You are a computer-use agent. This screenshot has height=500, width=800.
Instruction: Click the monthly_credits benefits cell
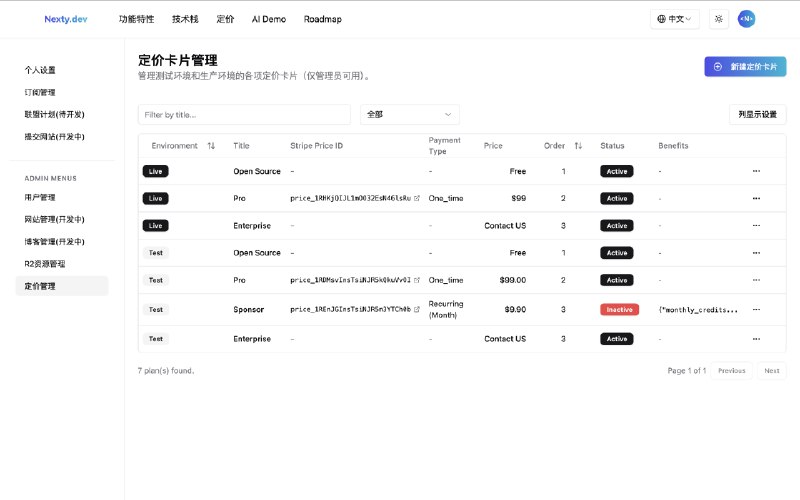click(x=698, y=310)
